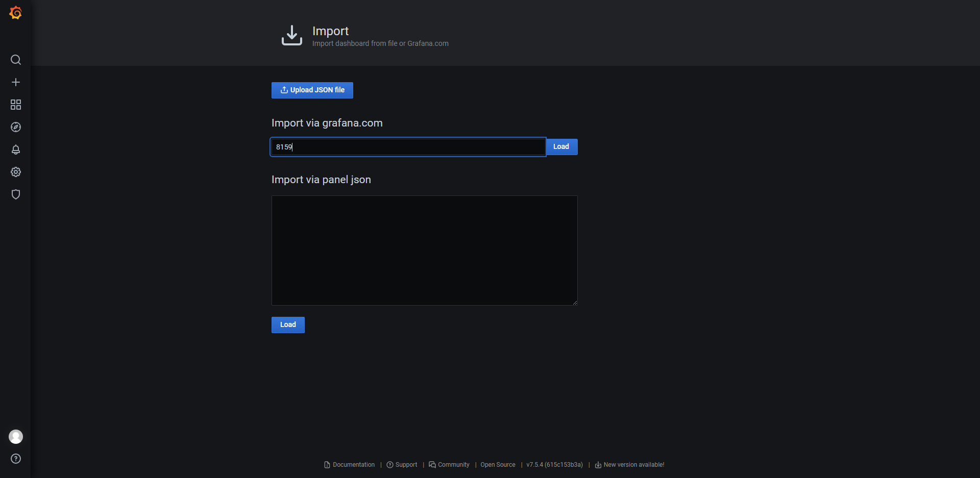The image size is (980, 478).
Task: Click the textarea resize handle corner
Action: tap(575, 303)
